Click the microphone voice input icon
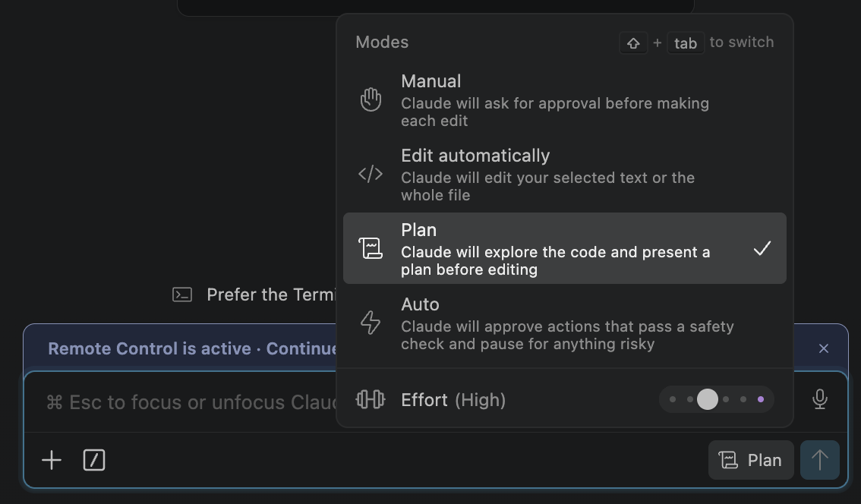This screenshot has height=504, width=861. click(x=820, y=399)
